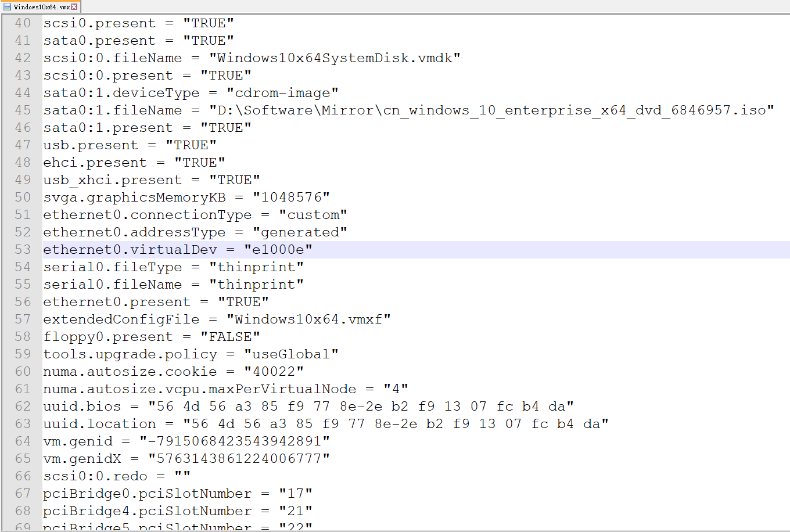
Task: Click the svga.graphicsMemoryKB value "1048576"
Action: (291, 197)
